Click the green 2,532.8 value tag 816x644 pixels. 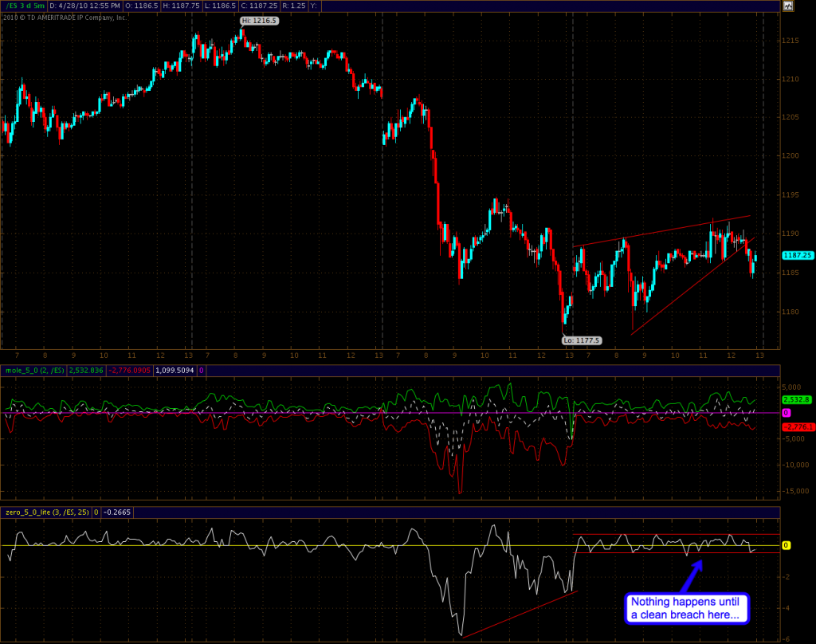[794, 399]
